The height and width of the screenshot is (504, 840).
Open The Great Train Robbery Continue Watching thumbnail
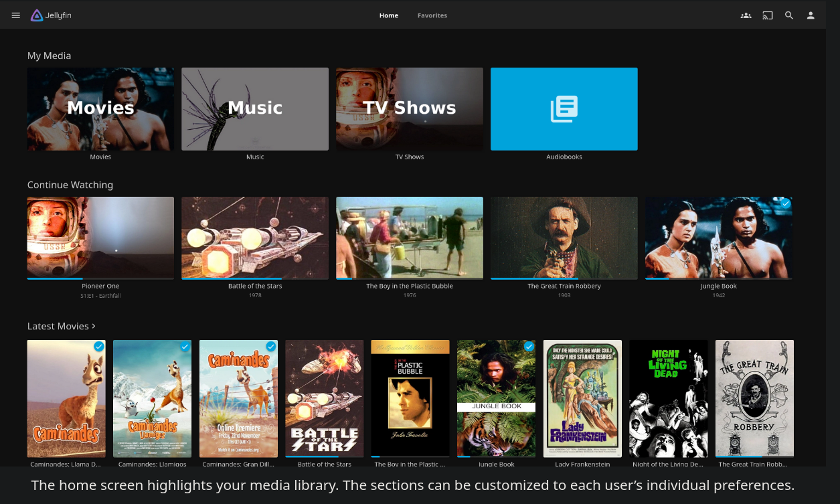(564, 238)
